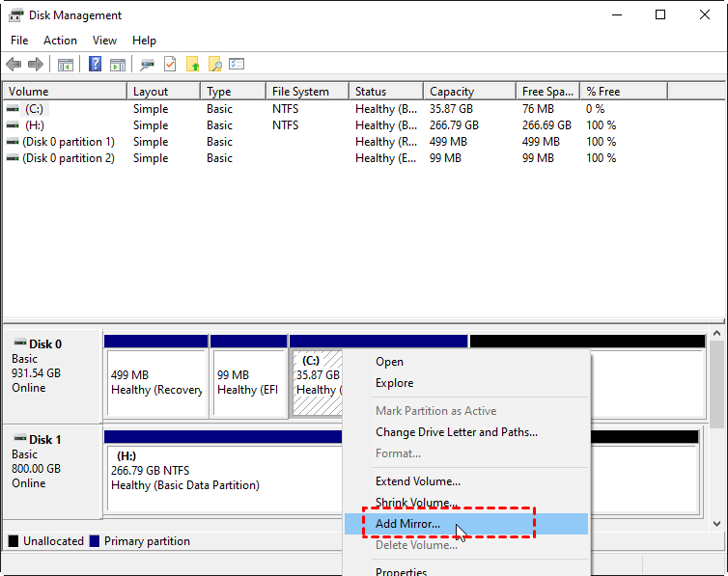Choose Explore from the context menu
The height and width of the screenshot is (576, 728).
tap(466, 383)
